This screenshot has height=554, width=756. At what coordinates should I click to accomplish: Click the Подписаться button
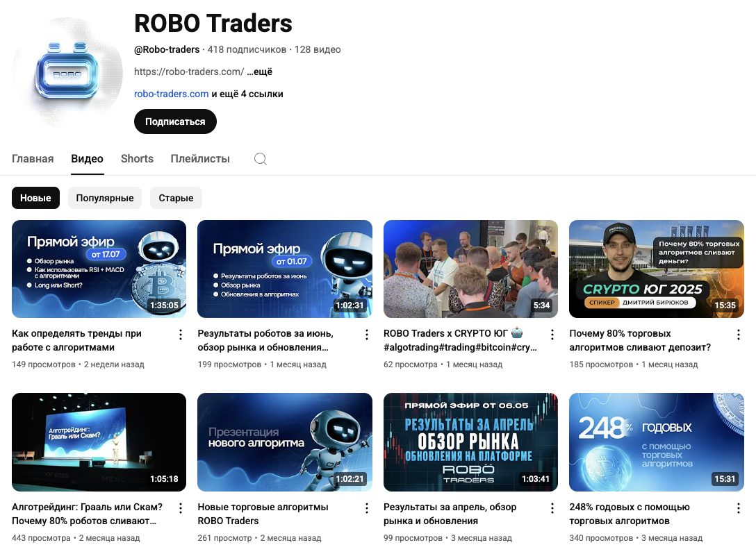tap(175, 121)
